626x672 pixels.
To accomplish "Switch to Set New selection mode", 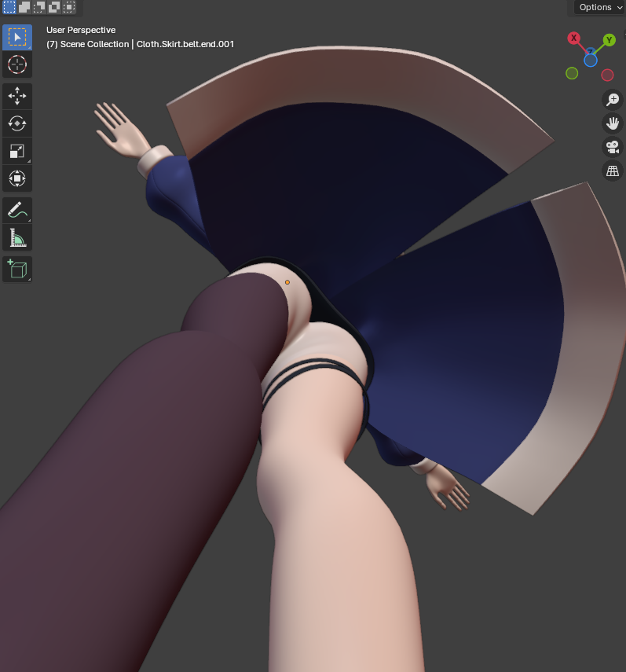I will point(9,7).
